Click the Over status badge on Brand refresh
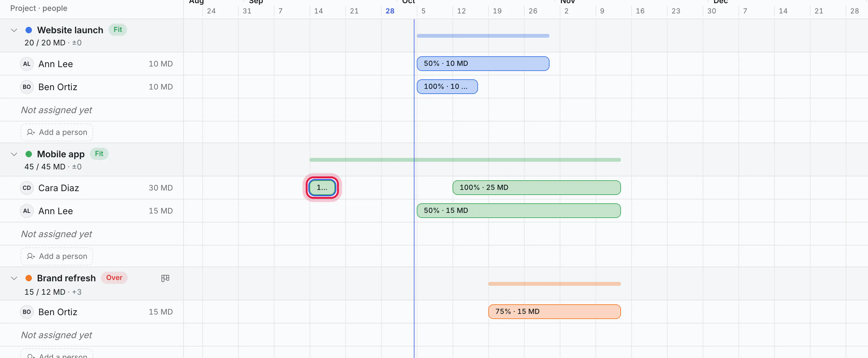The image size is (868, 358). (114, 278)
